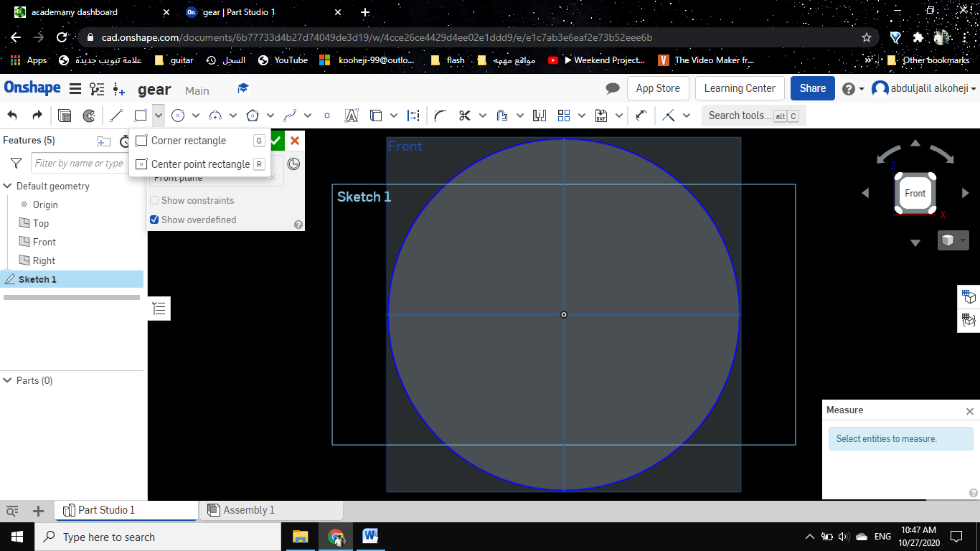The image size is (980, 551).
Task: Open the help question mark menu
Action: coord(852,88)
